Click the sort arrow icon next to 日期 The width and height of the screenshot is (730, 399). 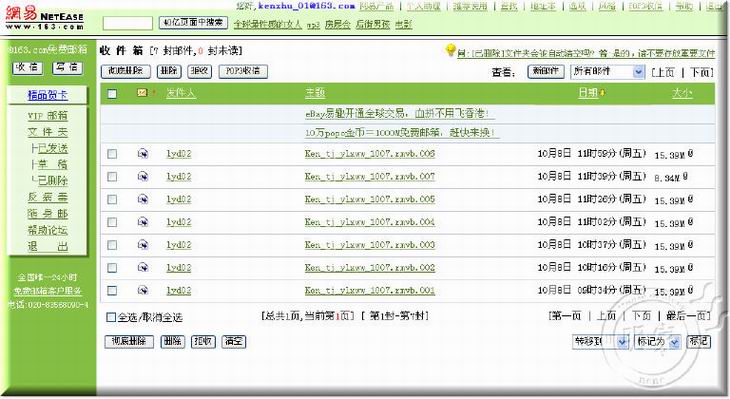pyautogui.click(x=602, y=93)
